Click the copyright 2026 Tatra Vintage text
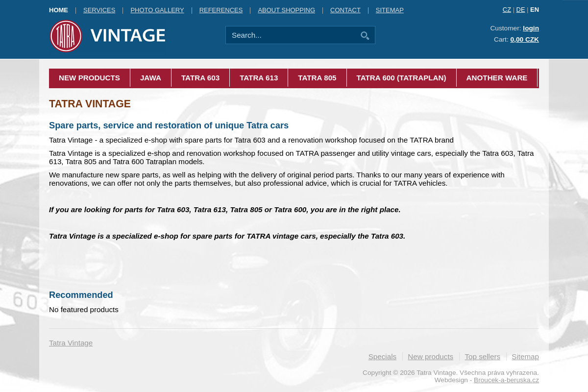The width and height of the screenshot is (588, 392). 451,372
